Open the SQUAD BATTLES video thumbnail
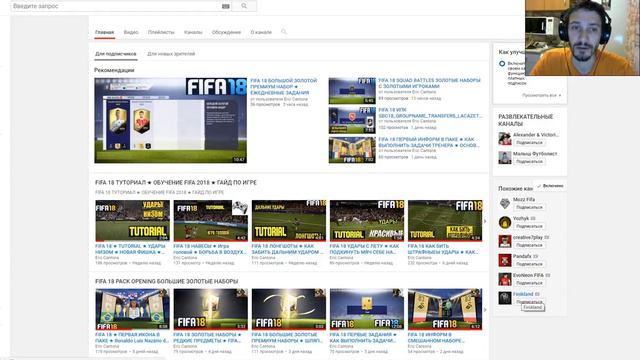Screen dimensions: 640x360 [x=352, y=91]
